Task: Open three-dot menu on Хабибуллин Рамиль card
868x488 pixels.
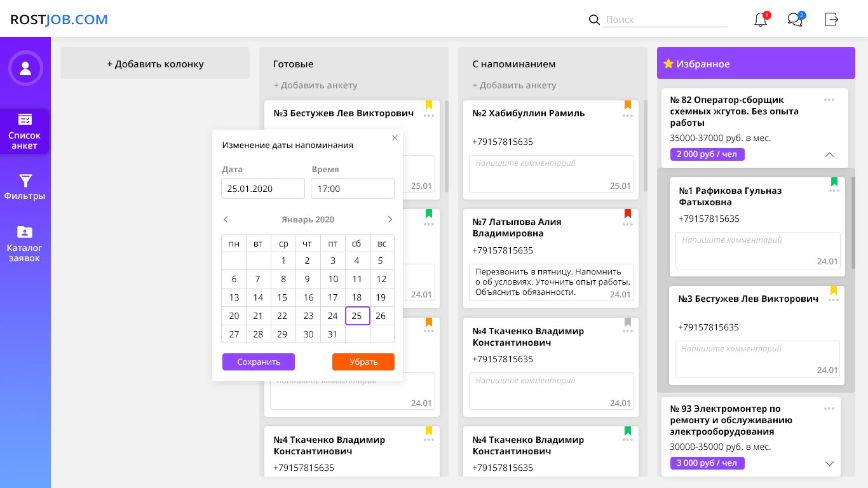Action: pyautogui.click(x=628, y=116)
